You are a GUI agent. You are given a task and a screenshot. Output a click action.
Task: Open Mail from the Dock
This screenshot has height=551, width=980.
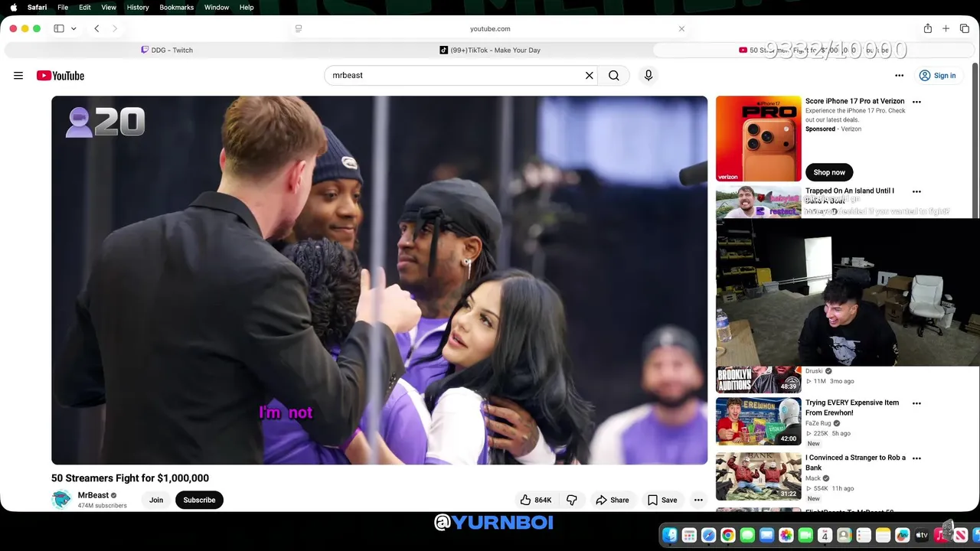coord(766,535)
